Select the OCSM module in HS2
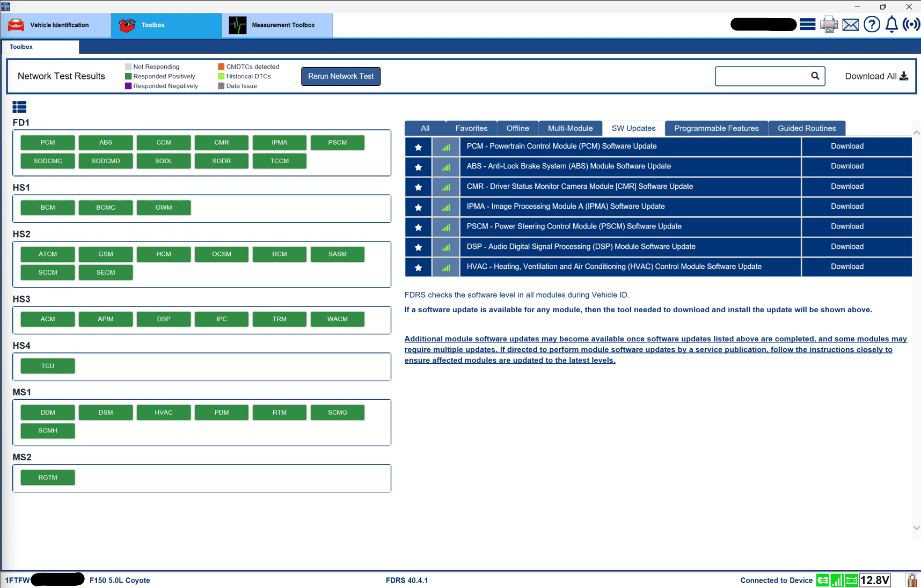This screenshot has width=921, height=588. tap(222, 254)
